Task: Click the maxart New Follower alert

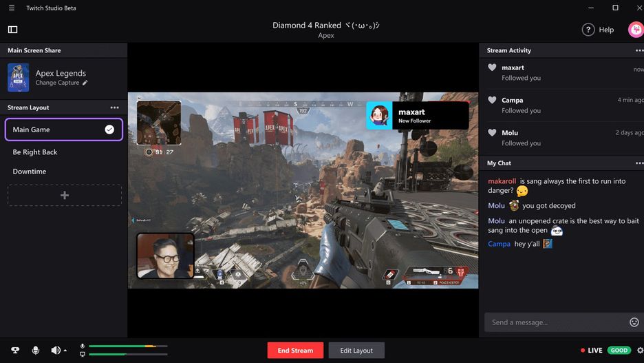Action: pyautogui.click(x=417, y=116)
